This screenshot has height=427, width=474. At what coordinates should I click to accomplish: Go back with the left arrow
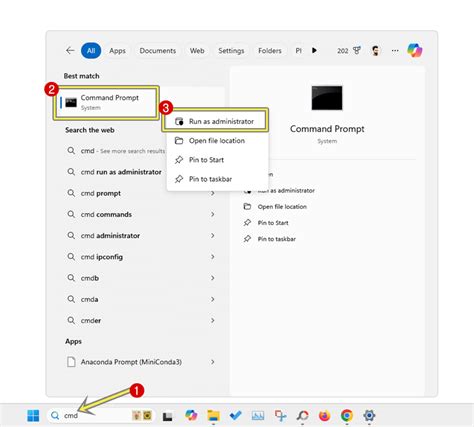[70, 51]
